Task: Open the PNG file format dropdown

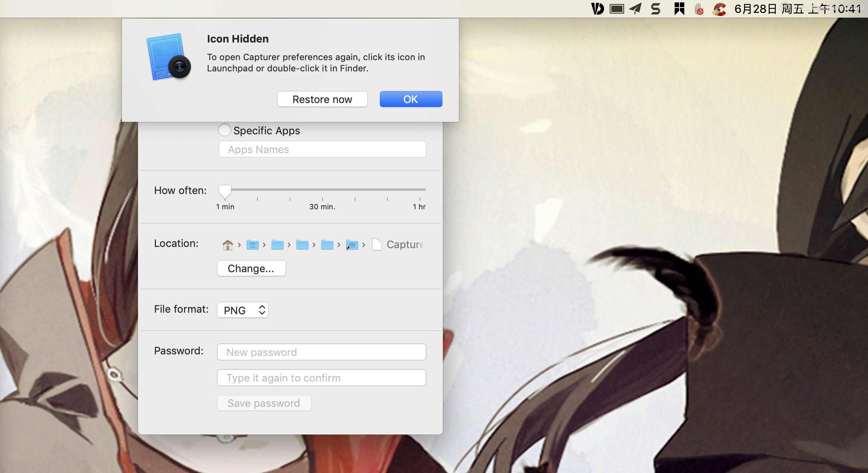Action: coord(243,310)
